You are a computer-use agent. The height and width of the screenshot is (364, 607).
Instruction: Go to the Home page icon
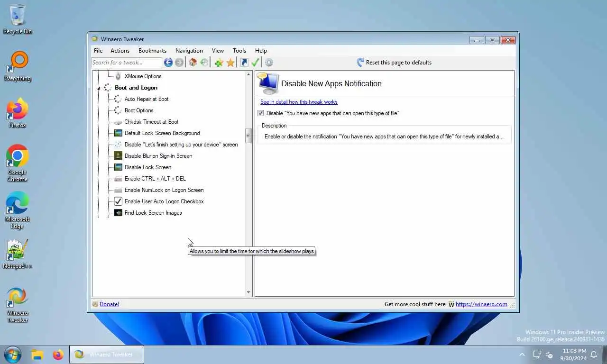click(x=193, y=63)
